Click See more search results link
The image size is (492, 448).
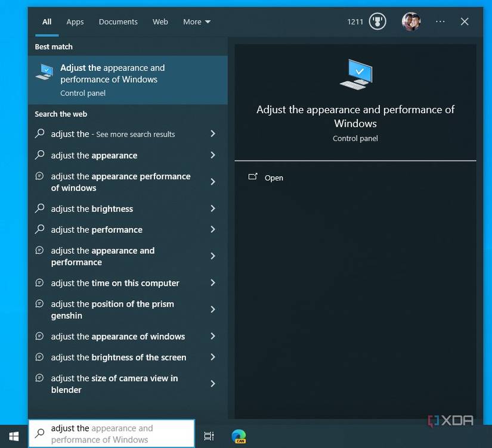click(113, 133)
